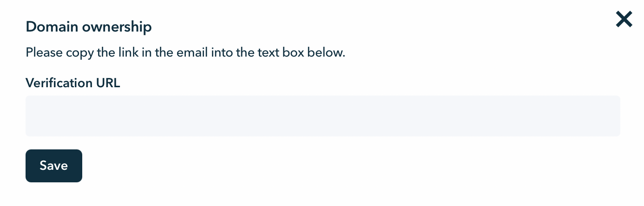Click the word "Please" in the instructions
The image size is (644, 206).
click(x=41, y=52)
